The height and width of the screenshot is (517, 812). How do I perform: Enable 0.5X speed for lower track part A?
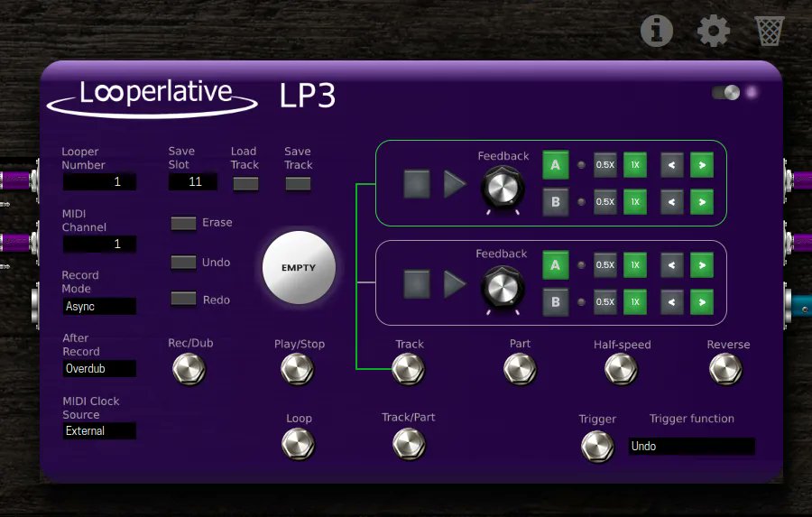pyautogui.click(x=604, y=264)
